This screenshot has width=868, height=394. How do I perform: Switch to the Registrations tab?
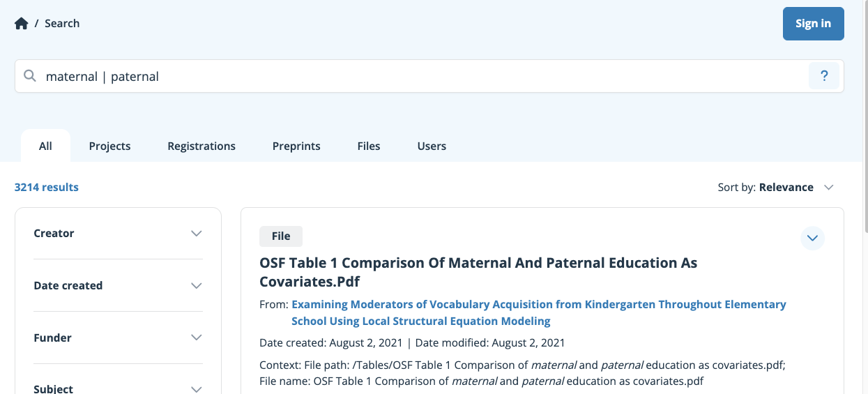click(x=201, y=146)
